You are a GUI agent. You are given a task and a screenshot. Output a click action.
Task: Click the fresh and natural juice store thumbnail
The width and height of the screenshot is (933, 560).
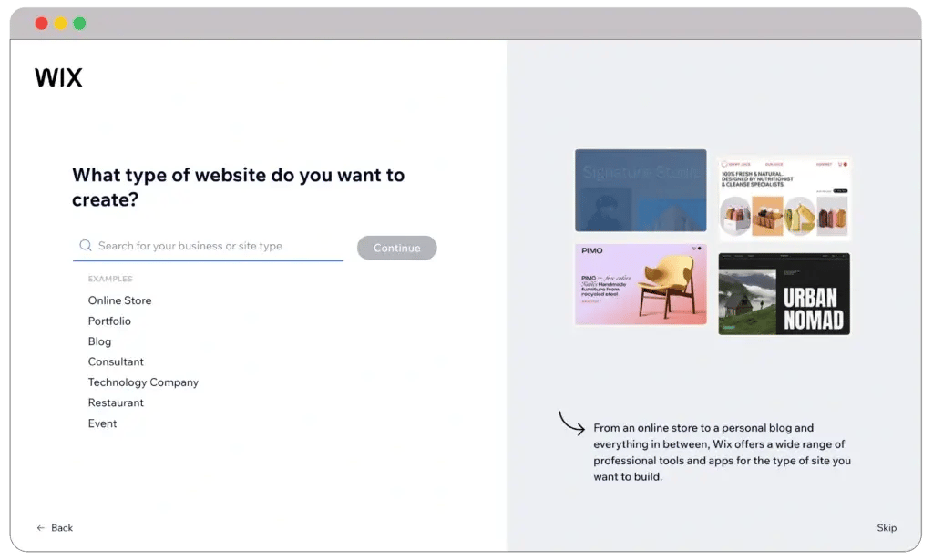click(x=784, y=198)
